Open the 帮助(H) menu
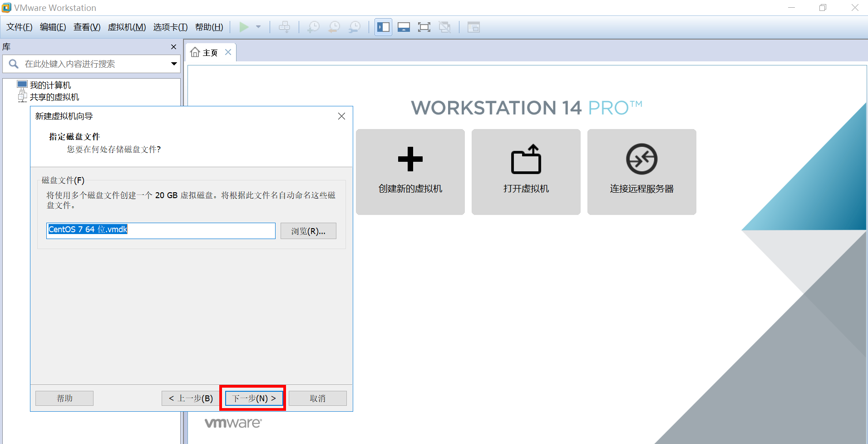Image resolution: width=868 pixels, height=444 pixels. click(209, 27)
